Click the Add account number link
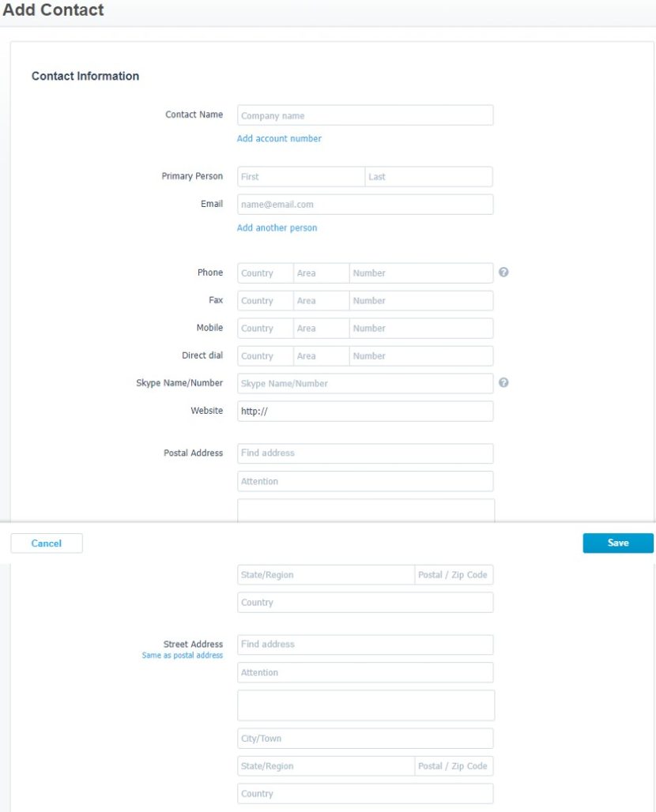The width and height of the screenshot is (656, 812). tap(281, 138)
